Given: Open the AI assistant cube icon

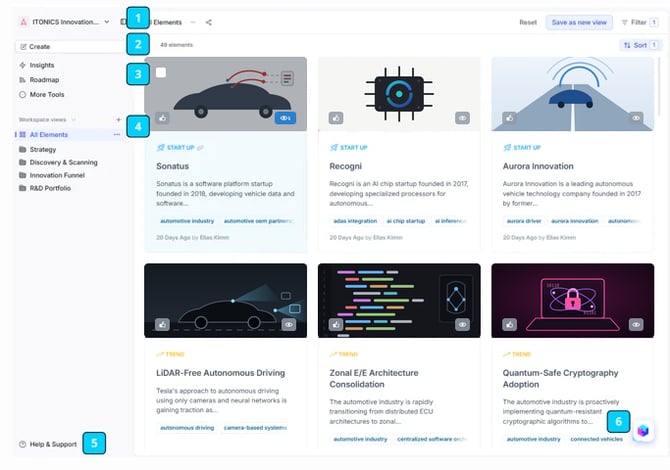Looking at the screenshot, I should (x=643, y=431).
